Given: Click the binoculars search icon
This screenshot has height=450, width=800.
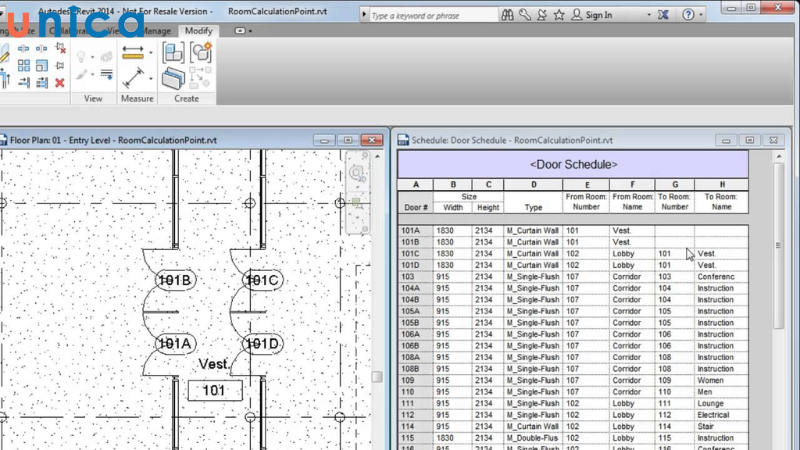Looking at the screenshot, I should [508, 15].
